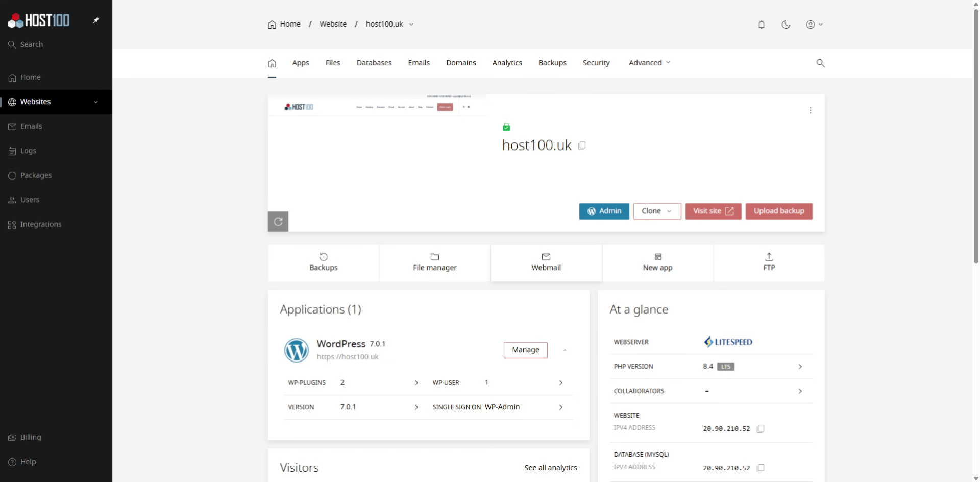Click the Visit site button
Image resolution: width=980 pixels, height=482 pixels.
pos(714,211)
